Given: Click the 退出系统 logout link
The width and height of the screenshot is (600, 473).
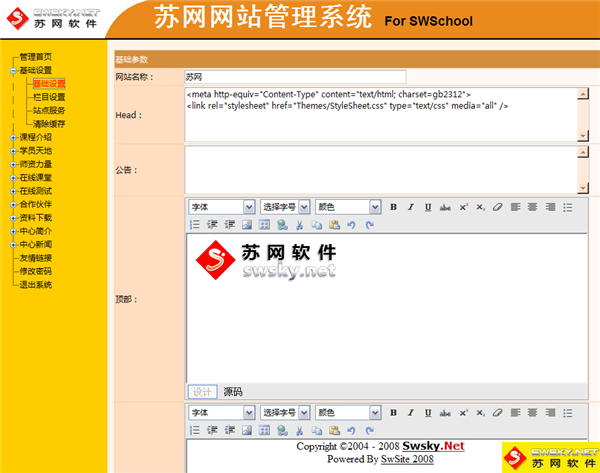Looking at the screenshot, I should pos(36,284).
